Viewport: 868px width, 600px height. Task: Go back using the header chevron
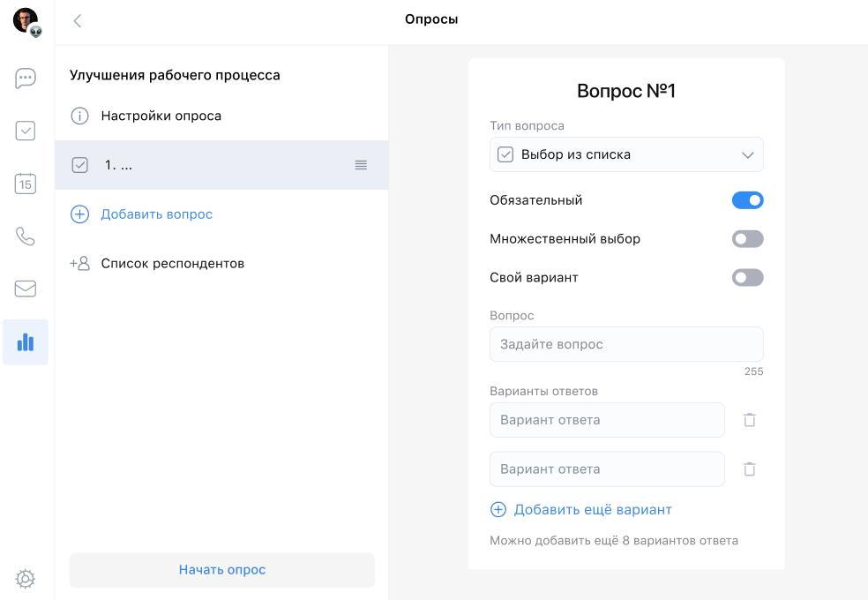(78, 21)
